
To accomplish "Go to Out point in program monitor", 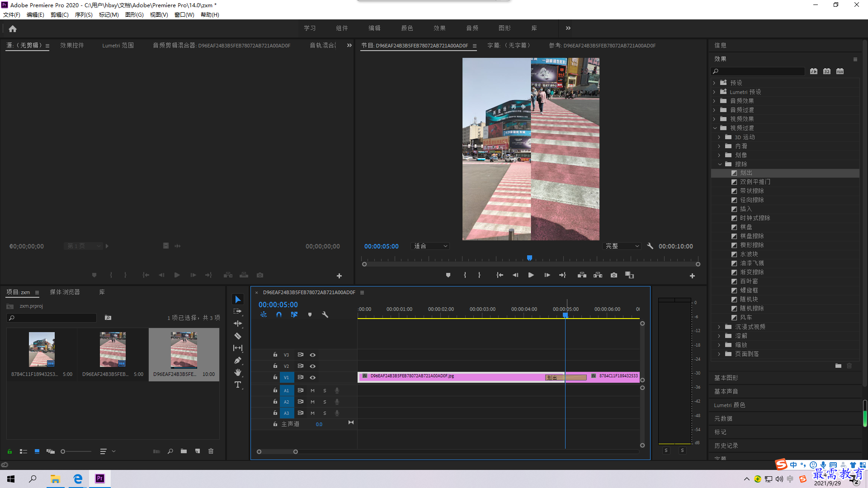I will click(563, 275).
